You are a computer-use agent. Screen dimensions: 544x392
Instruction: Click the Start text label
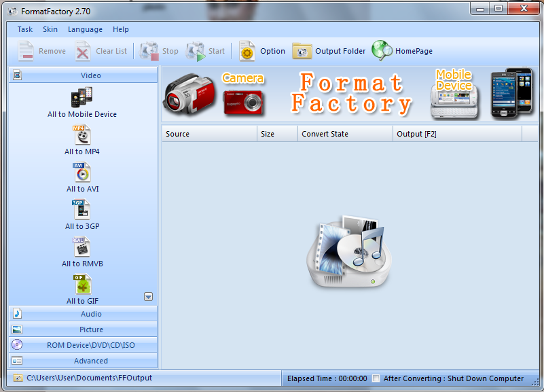tap(217, 51)
